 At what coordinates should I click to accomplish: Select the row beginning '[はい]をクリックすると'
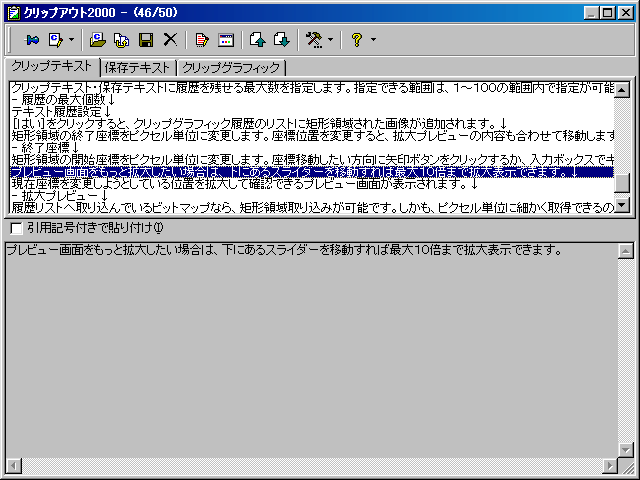[x=312, y=123]
